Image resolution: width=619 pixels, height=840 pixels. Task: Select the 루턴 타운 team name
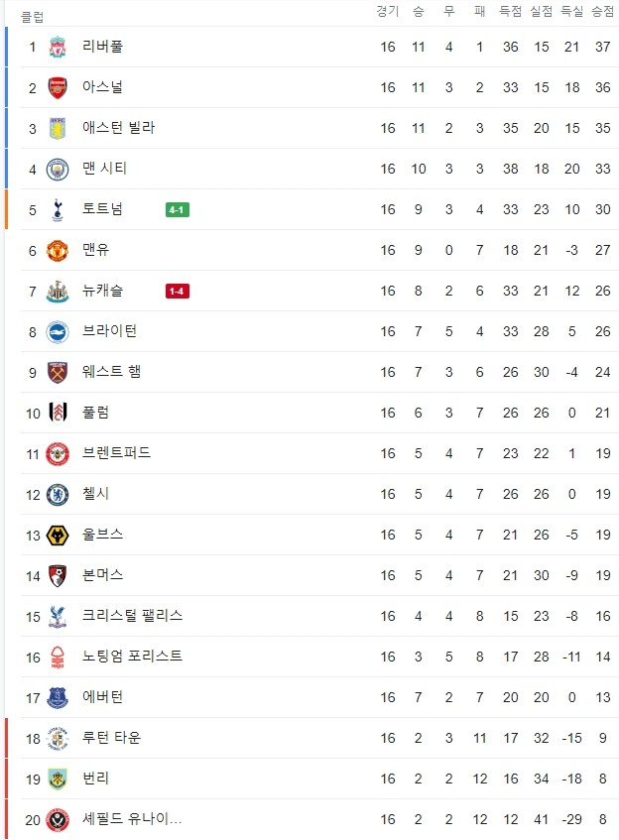(x=111, y=738)
